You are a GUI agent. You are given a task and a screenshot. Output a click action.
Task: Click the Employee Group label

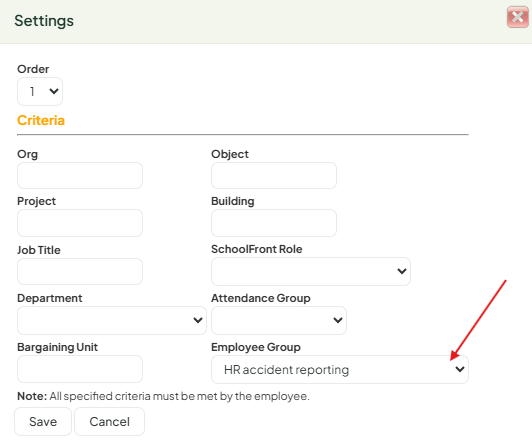pyautogui.click(x=256, y=347)
